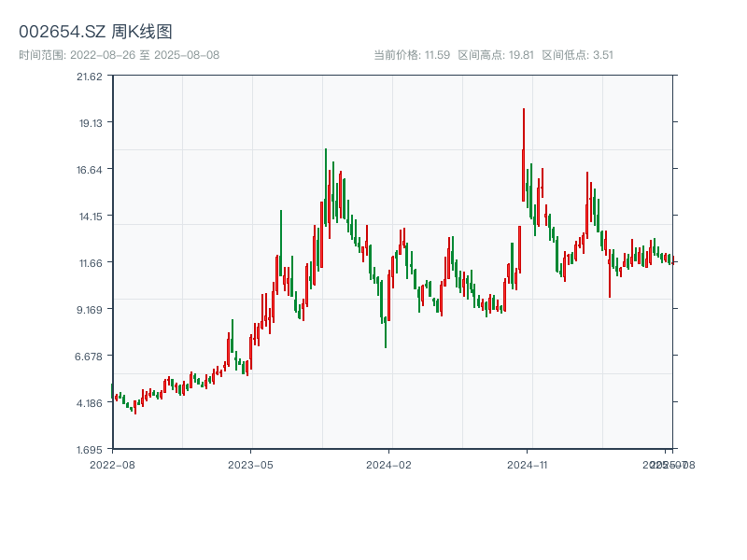Click the y-axis label 14.15
The width and height of the screenshot is (747, 560).
[x=91, y=217]
